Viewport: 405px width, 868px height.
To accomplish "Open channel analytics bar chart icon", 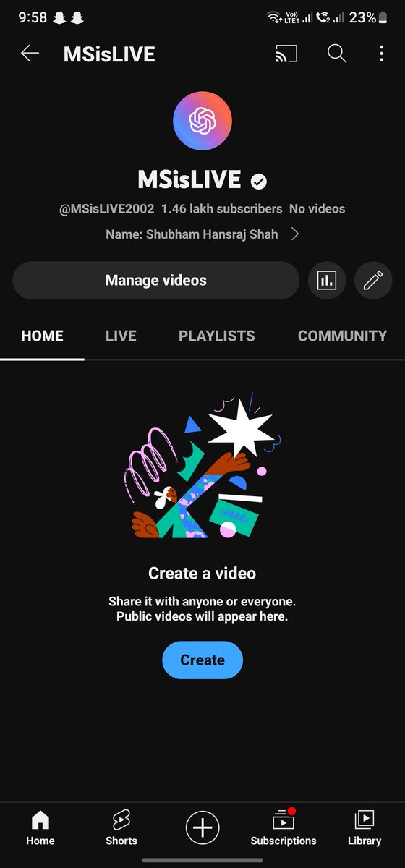I will pos(327,281).
